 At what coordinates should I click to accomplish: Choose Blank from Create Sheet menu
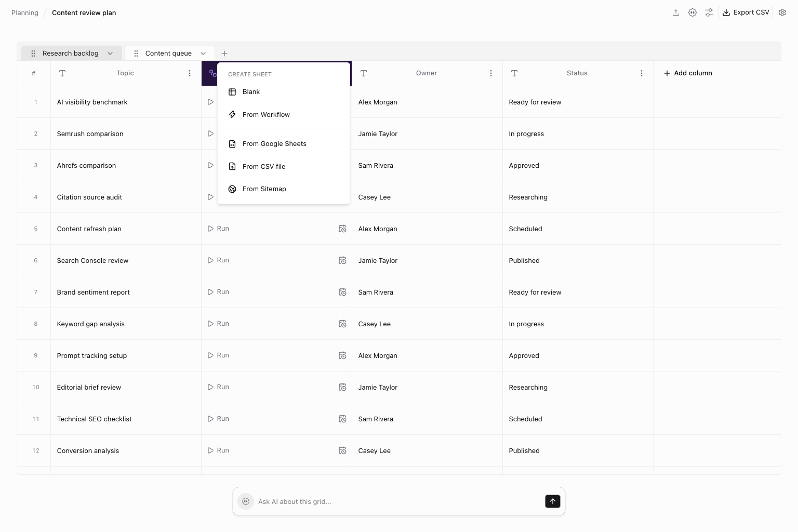(283, 92)
